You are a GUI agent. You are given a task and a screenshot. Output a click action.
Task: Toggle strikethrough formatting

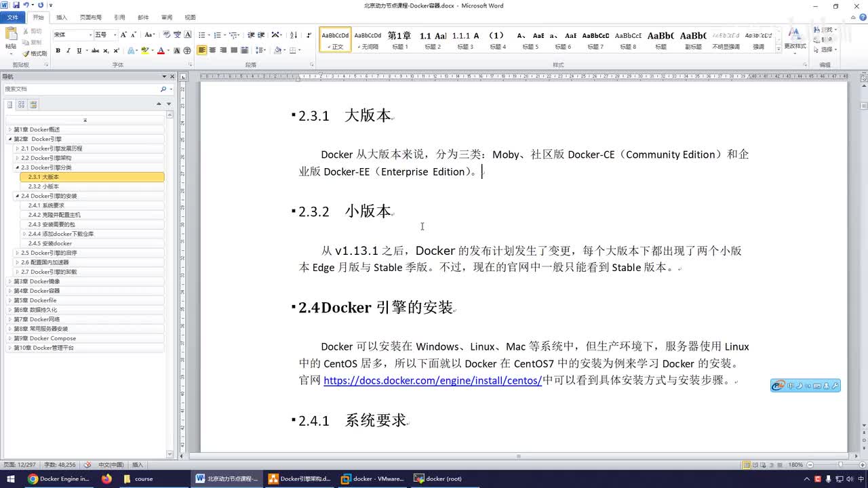(x=96, y=50)
